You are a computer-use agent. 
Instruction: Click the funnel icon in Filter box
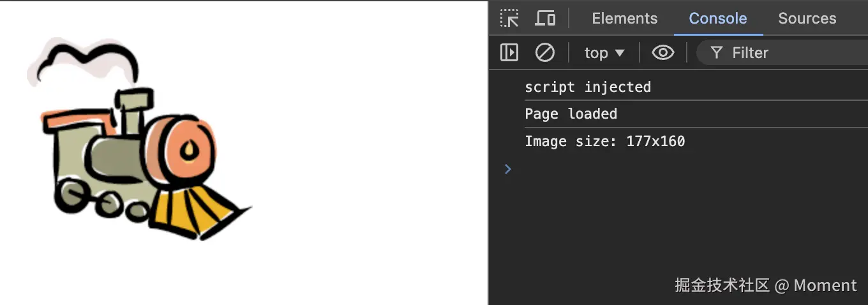coord(717,53)
